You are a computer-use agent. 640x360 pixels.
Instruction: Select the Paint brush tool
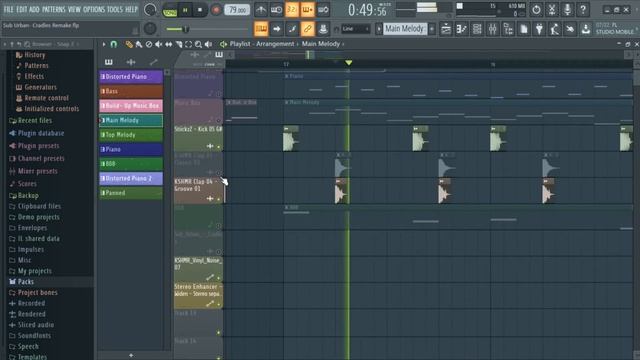click(139, 44)
